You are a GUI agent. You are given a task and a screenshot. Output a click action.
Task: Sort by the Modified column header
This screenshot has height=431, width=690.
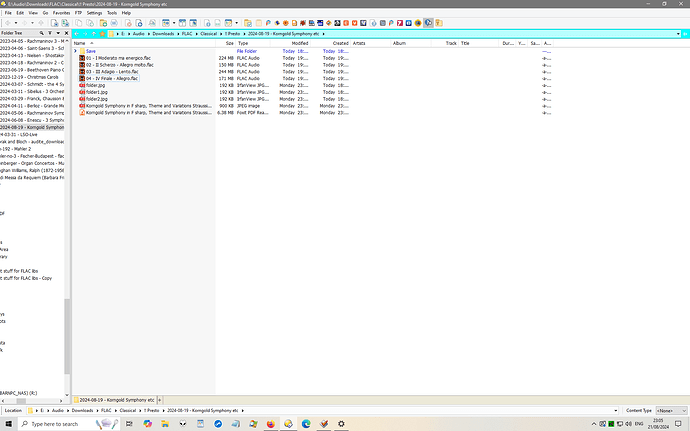click(290, 43)
